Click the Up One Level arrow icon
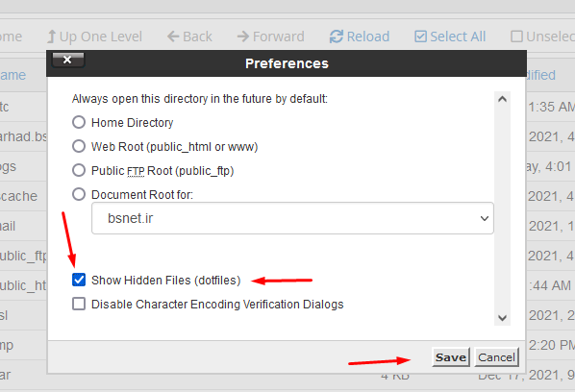The image size is (575, 392). click(x=52, y=37)
